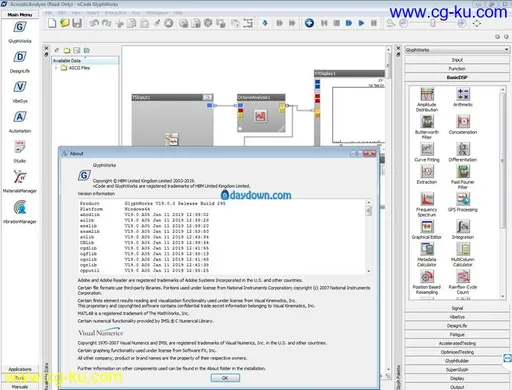Switch to the Input palette tab
The height and width of the screenshot is (390, 512).
click(x=457, y=60)
